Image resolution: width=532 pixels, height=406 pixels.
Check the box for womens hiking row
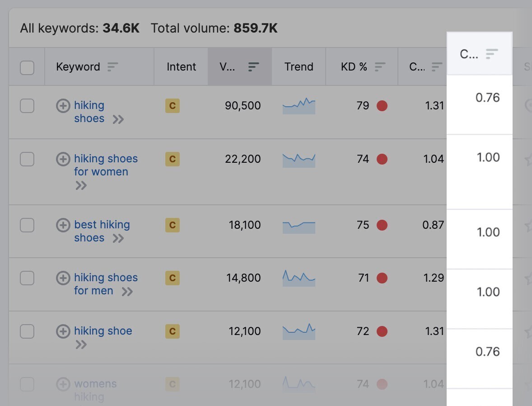[27, 384]
